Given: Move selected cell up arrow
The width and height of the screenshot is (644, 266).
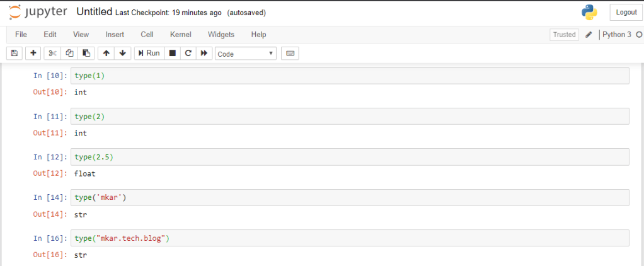Looking at the screenshot, I should click(x=106, y=54).
